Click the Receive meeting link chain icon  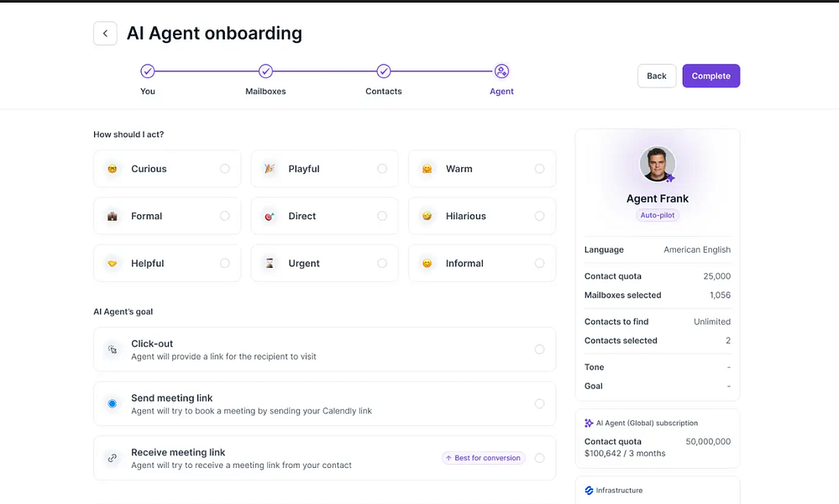tap(113, 458)
